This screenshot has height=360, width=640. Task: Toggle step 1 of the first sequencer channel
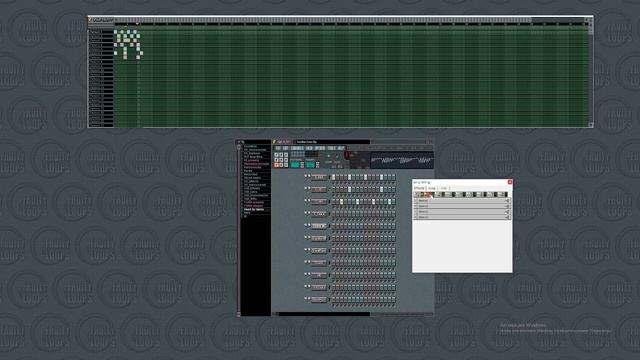point(333,177)
